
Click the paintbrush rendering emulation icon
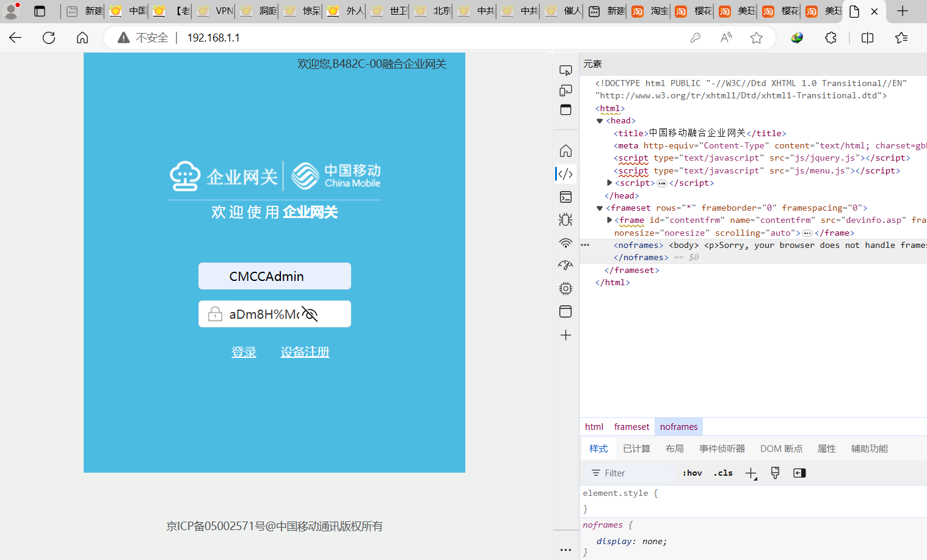click(775, 473)
